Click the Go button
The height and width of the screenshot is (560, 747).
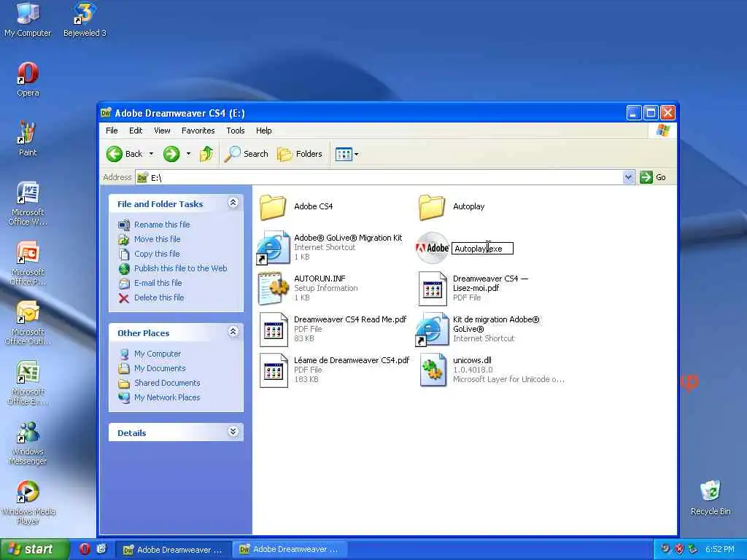[653, 177]
